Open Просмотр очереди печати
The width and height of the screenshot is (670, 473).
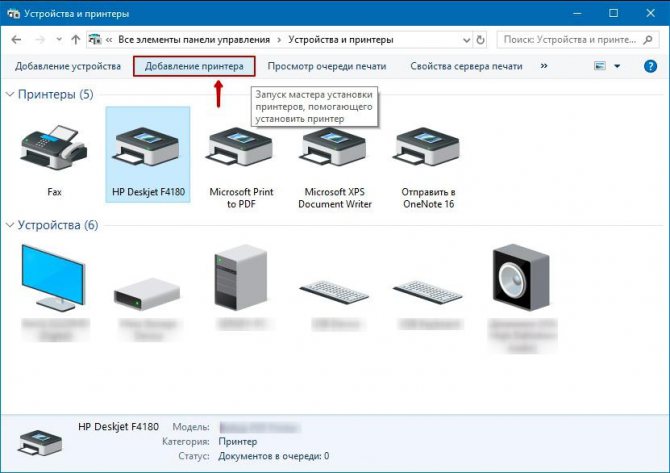tap(327, 66)
